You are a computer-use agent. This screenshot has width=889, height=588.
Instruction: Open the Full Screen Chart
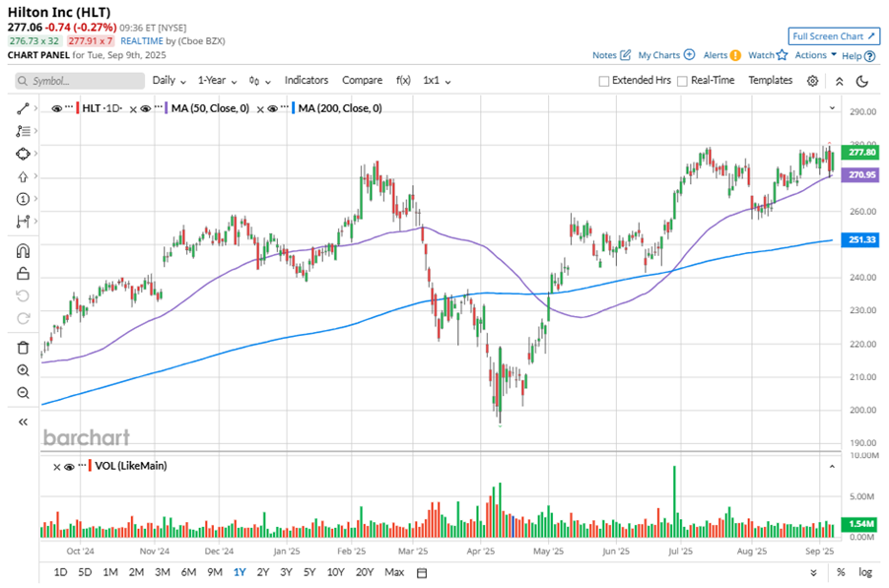click(834, 36)
